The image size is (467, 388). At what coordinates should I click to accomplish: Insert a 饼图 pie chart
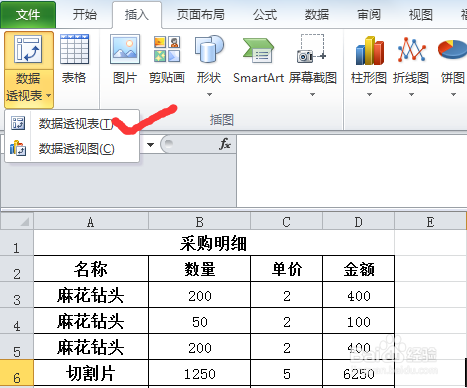[452, 50]
